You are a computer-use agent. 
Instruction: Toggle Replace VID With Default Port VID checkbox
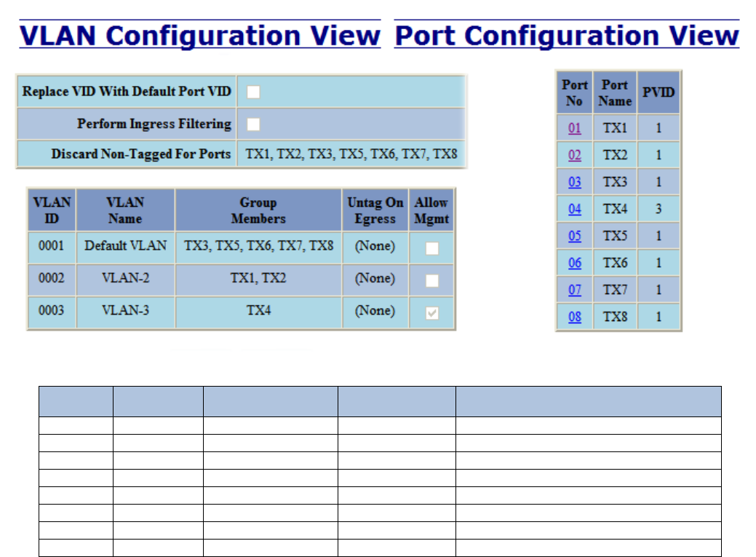coord(254,92)
